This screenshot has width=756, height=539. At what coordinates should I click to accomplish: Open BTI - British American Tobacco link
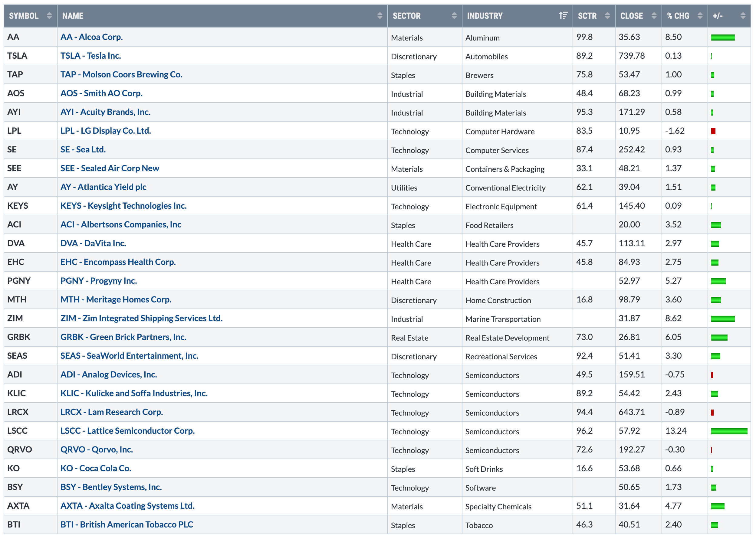coord(127,524)
